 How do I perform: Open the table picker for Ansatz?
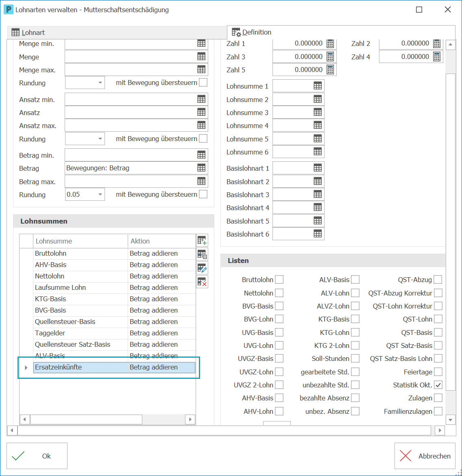[x=201, y=112]
